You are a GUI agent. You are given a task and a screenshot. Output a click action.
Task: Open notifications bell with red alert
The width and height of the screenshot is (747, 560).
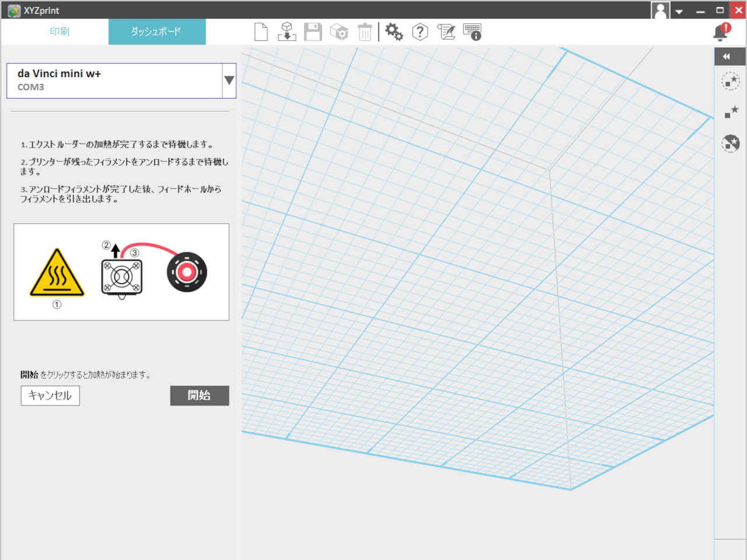(722, 32)
